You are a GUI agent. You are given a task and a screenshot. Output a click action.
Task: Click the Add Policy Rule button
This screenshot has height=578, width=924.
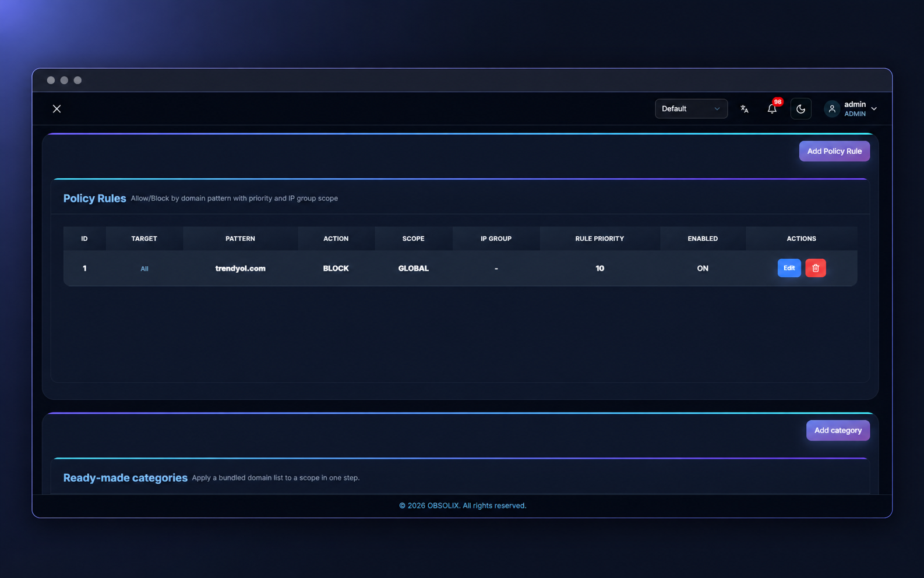click(x=834, y=151)
